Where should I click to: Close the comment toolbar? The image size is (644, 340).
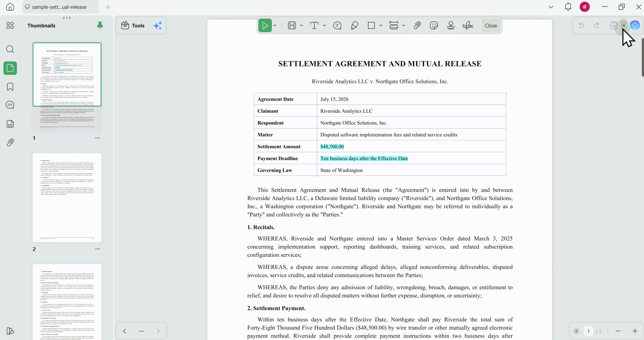click(x=491, y=26)
